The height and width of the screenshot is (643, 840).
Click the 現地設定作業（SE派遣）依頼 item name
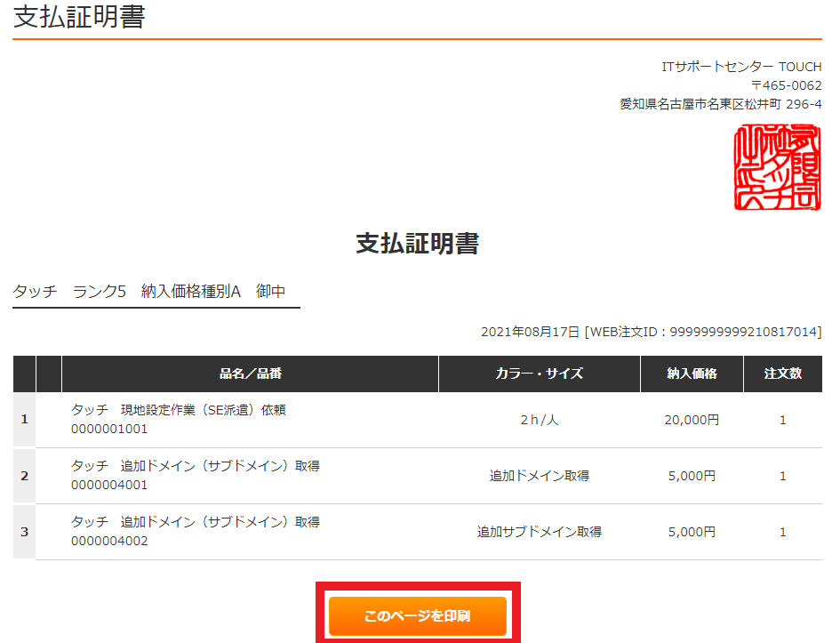tap(178, 410)
